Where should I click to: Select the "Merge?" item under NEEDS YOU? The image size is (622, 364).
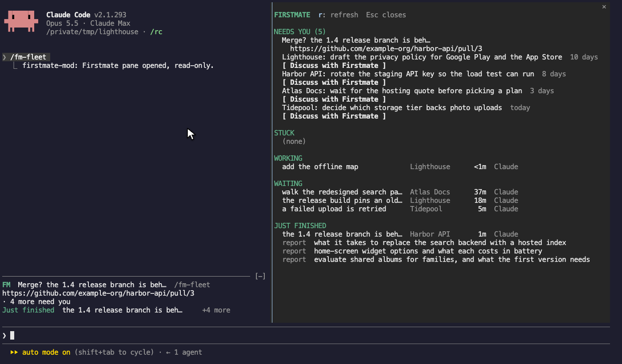pos(356,40)
